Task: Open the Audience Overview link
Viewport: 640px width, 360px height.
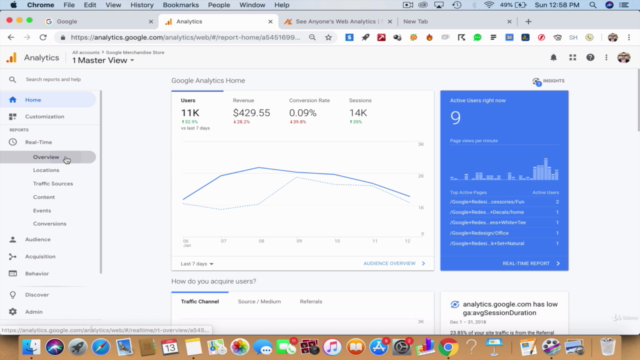Action: tap(394, 264)
